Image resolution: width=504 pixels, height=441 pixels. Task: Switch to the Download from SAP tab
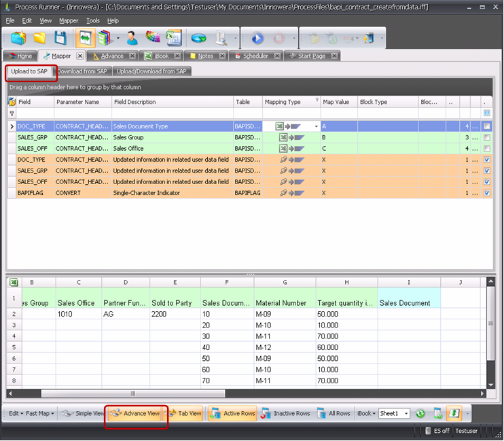82,71
